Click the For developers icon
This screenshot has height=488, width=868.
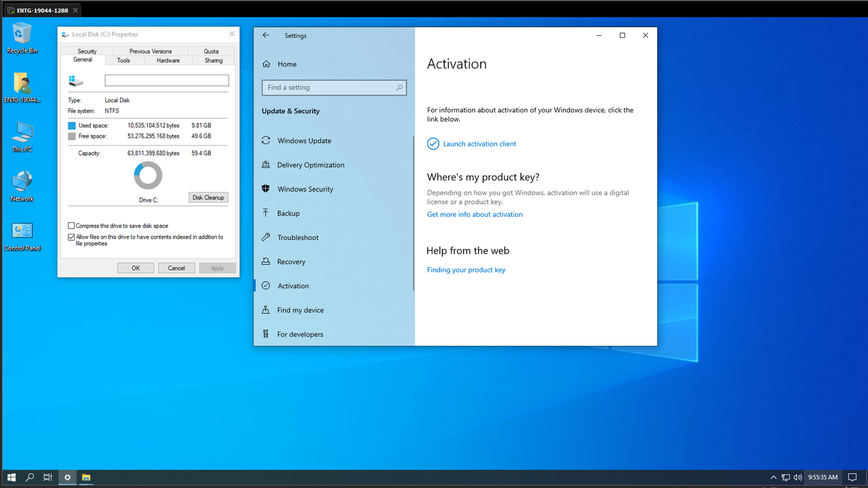click(x=266, y=334)
